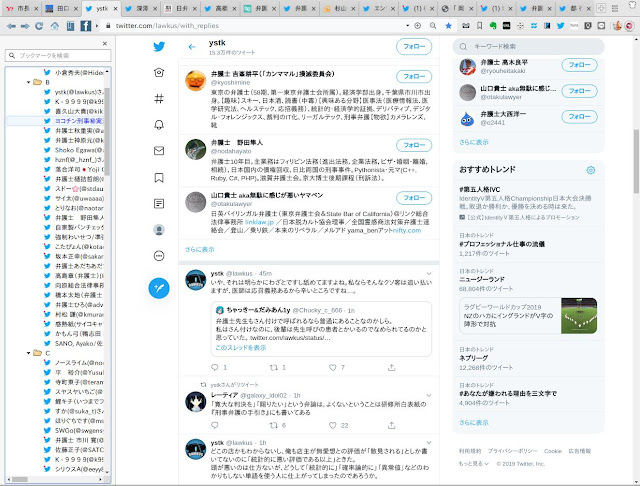Open the Messages envelope icon
Screen dimensions: 640x486
tap(159, 151)
